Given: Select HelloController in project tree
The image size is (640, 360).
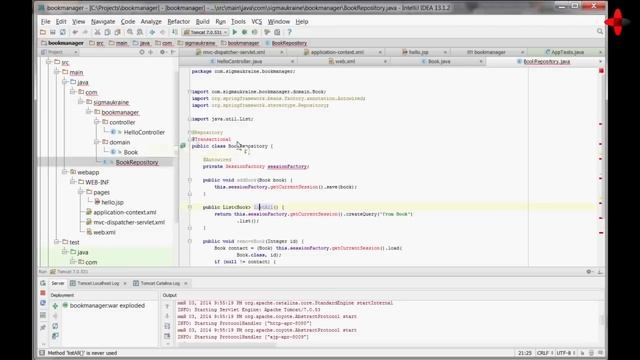Looking at the screenshot, I should click(144, 132).
